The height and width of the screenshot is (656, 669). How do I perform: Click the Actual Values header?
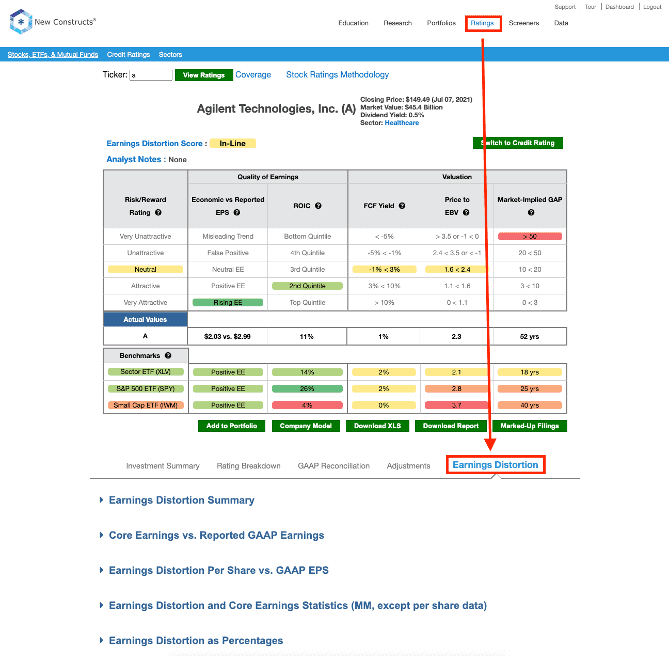point(145,319)
